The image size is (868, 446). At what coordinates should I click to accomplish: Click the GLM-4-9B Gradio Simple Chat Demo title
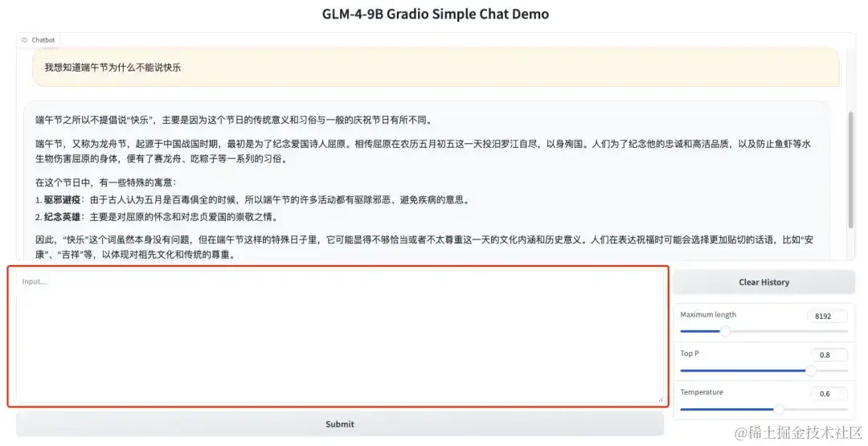pos(436,14)
